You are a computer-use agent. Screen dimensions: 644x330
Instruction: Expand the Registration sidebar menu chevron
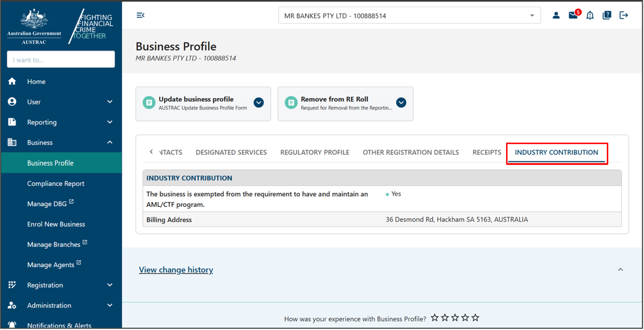tap(110, 285)
